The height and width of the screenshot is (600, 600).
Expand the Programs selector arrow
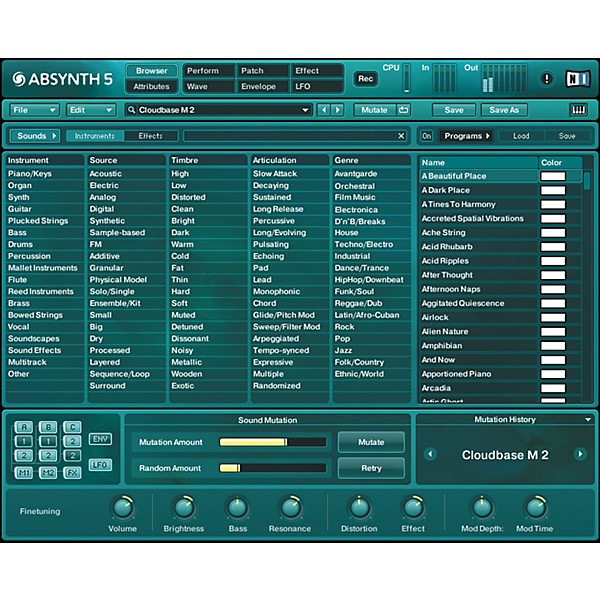point(488,136)
